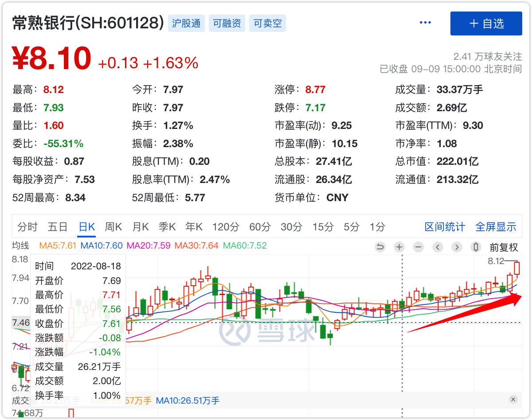Open the 前复权 adjustment dropdown
The height and width of the screenshot is (420, 532).
pos(503,247)
